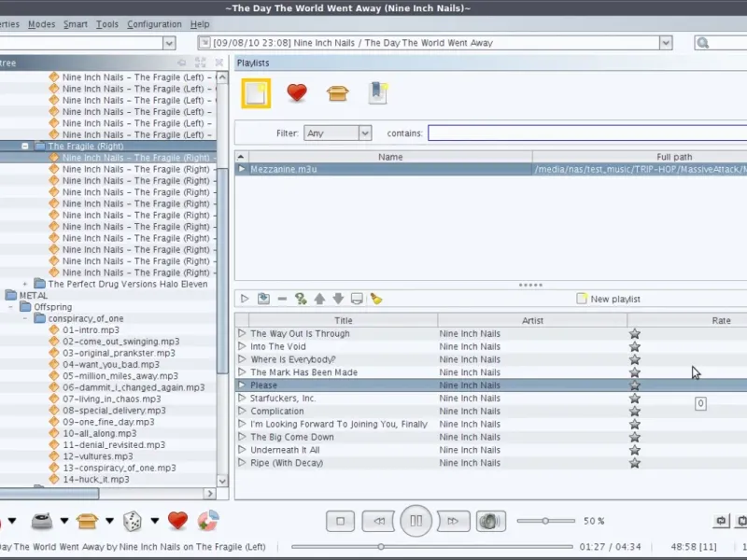Screen dimensions: 747x560
Task: Open the Bookmarks playlist icon
Action: (x=377, y=92)
